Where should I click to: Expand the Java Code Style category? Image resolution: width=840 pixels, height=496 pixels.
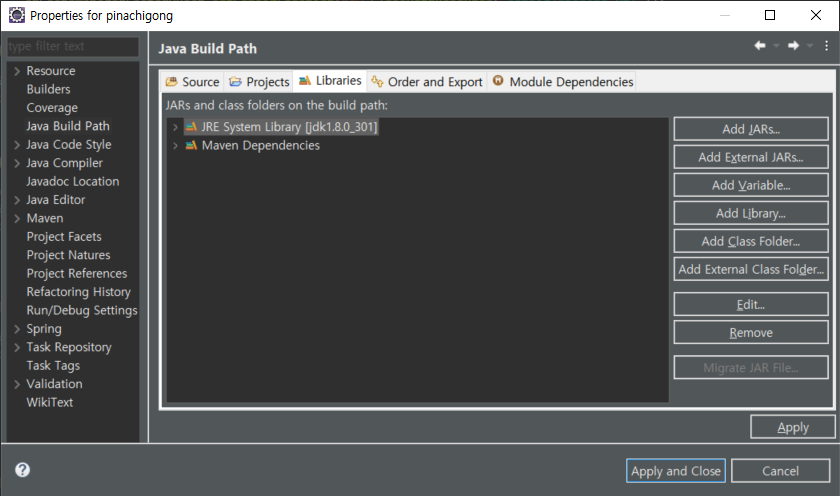click(17, 145)
